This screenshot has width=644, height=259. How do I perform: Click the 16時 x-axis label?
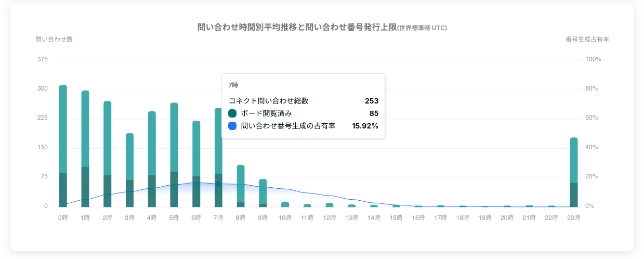pos(418,218)
